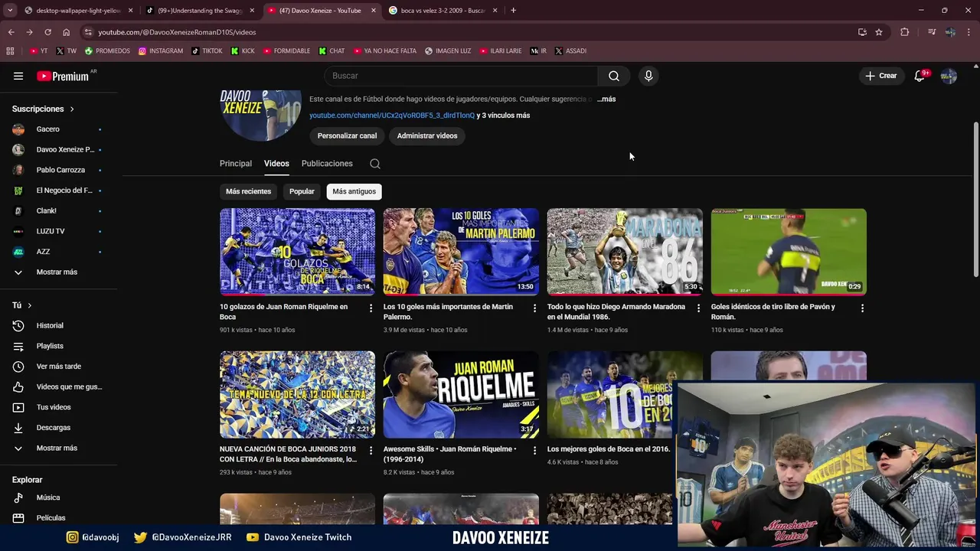Open Juan Roman Riquelme skills thumbnail
Screen dimensions: 980x551
(461, 395)
